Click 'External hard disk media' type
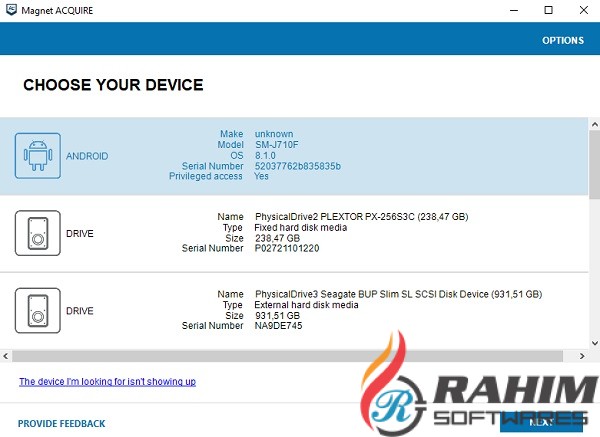Image resolution: width=600 pixels, height=437 pixels. click(307, 305)
